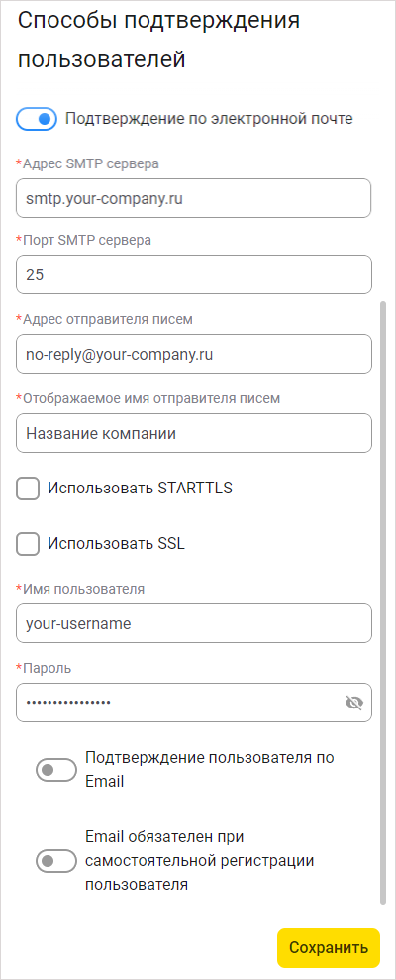Click the Использовать STARTTLS label text
The width and height of the screenshot is (396, 980).
(141, 489)
